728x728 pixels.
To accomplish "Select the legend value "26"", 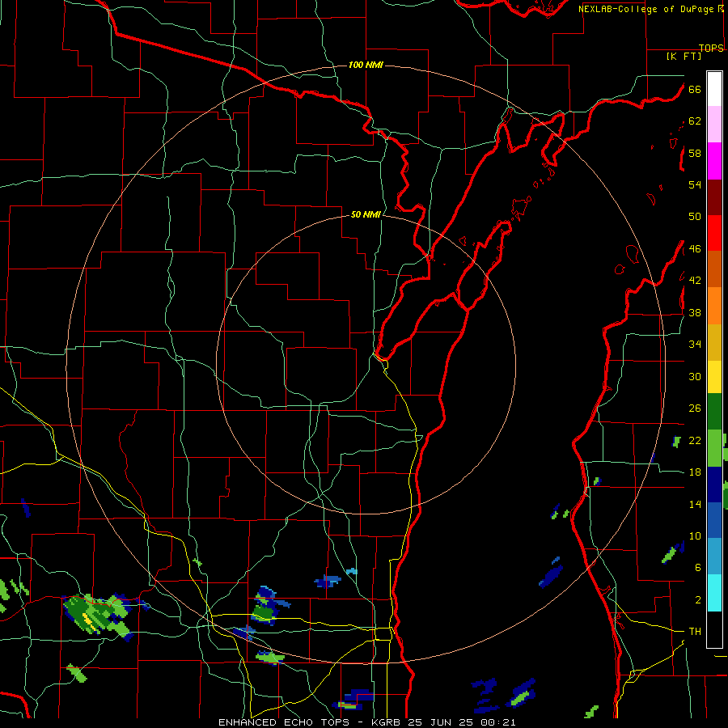I will tap(695, 408).
